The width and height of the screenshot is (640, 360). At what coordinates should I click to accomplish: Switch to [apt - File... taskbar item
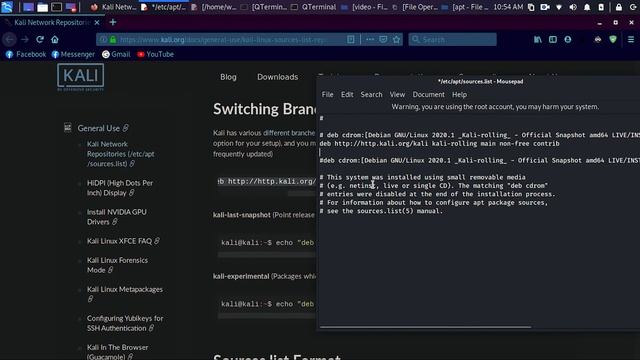465,7
